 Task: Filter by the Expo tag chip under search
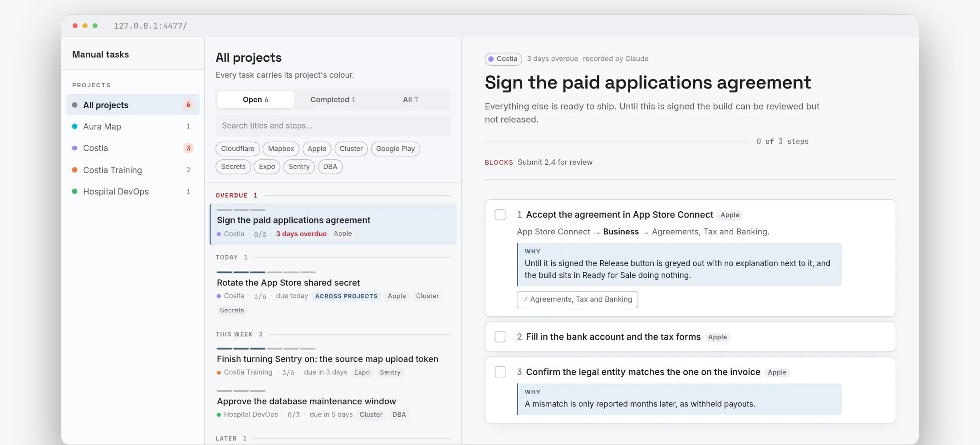coord(267,167)
